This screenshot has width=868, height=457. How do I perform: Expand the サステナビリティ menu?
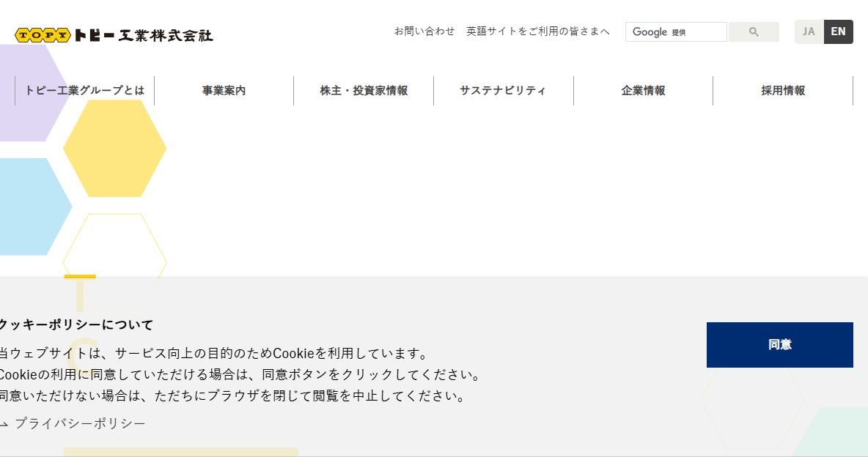point(503,90)
